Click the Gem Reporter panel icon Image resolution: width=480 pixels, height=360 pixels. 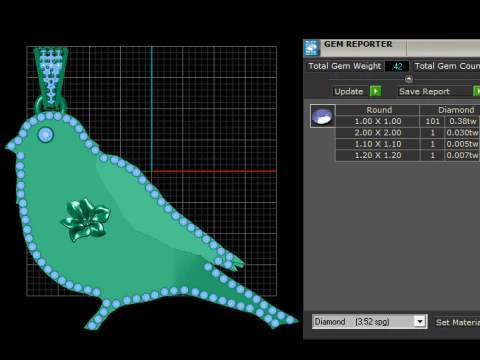[312, 48]
